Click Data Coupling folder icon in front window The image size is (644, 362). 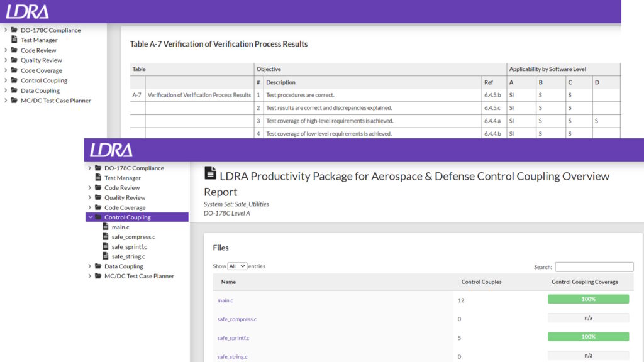point(98,266)
